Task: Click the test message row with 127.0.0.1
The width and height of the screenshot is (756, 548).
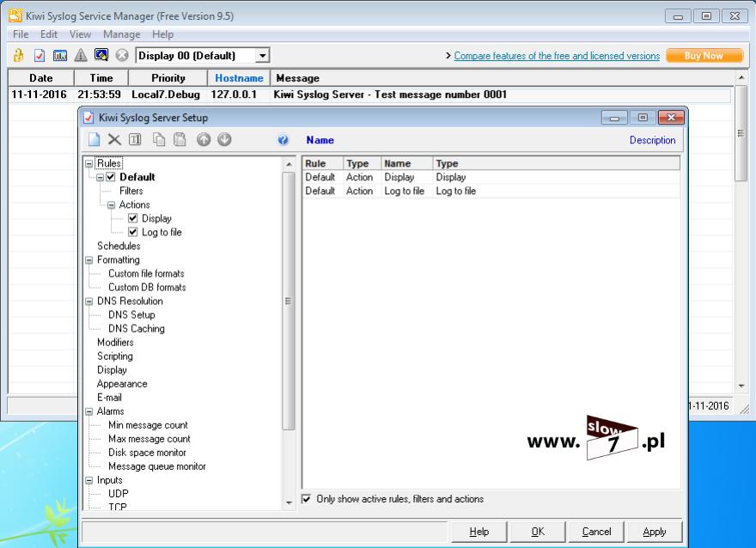Action: [x=369, y=94]
